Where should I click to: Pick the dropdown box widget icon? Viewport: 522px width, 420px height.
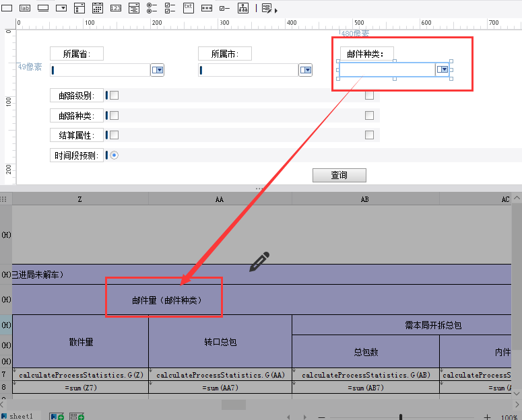[x=61, y=8]
